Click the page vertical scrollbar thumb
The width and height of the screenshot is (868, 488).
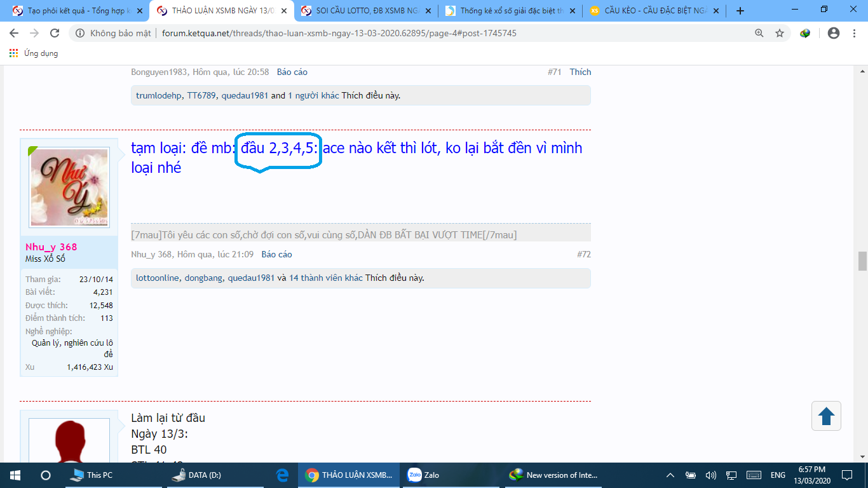862,261
